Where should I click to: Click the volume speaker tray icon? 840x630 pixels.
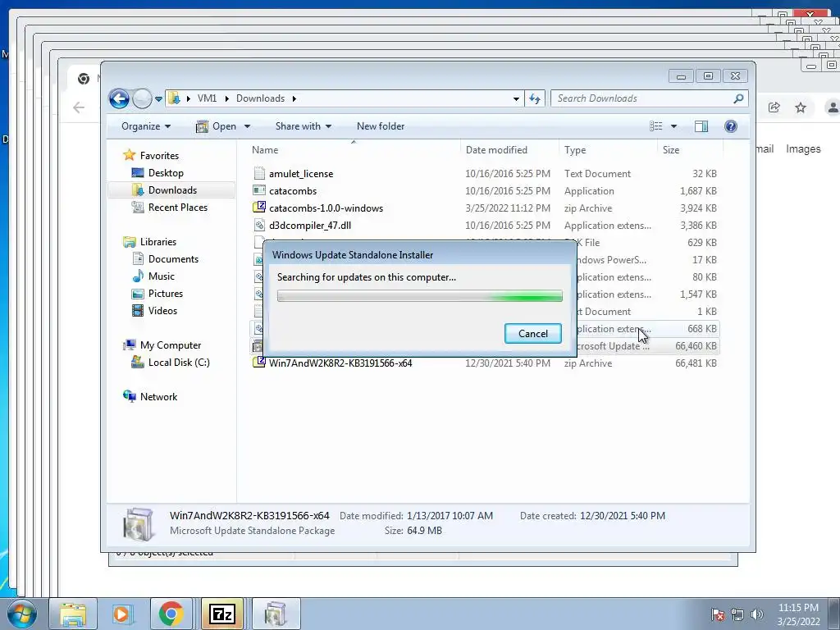click(x=757, y=614)
